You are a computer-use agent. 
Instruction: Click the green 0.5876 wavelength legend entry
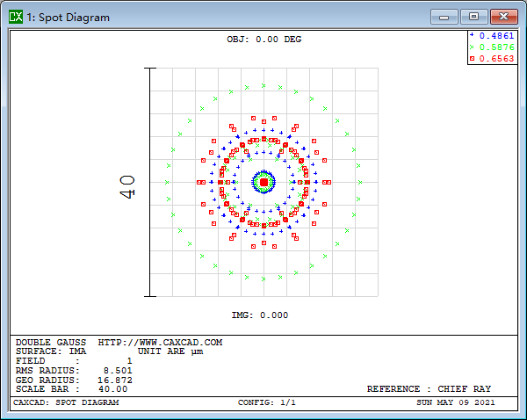[492, 47]
